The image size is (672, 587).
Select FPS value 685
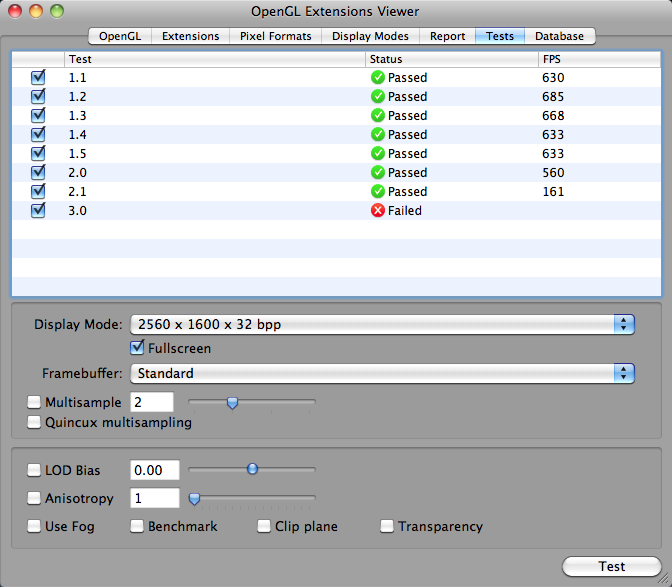(553, 96)
